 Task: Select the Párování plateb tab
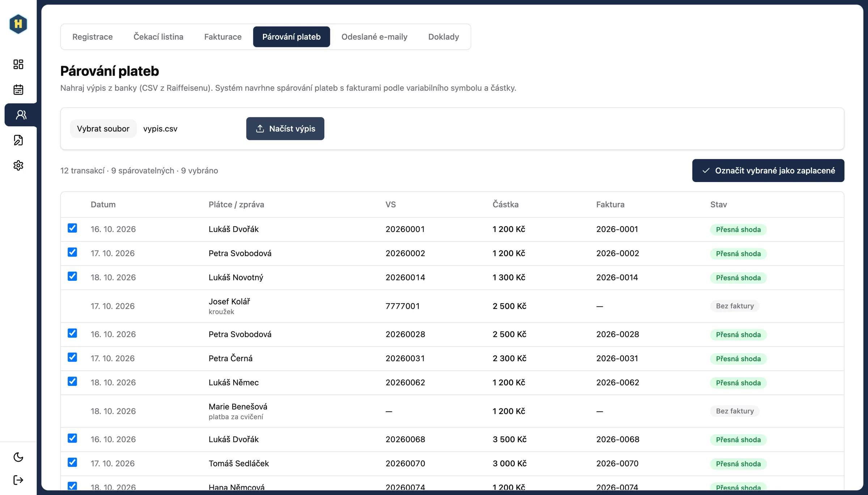coord(292,37)
